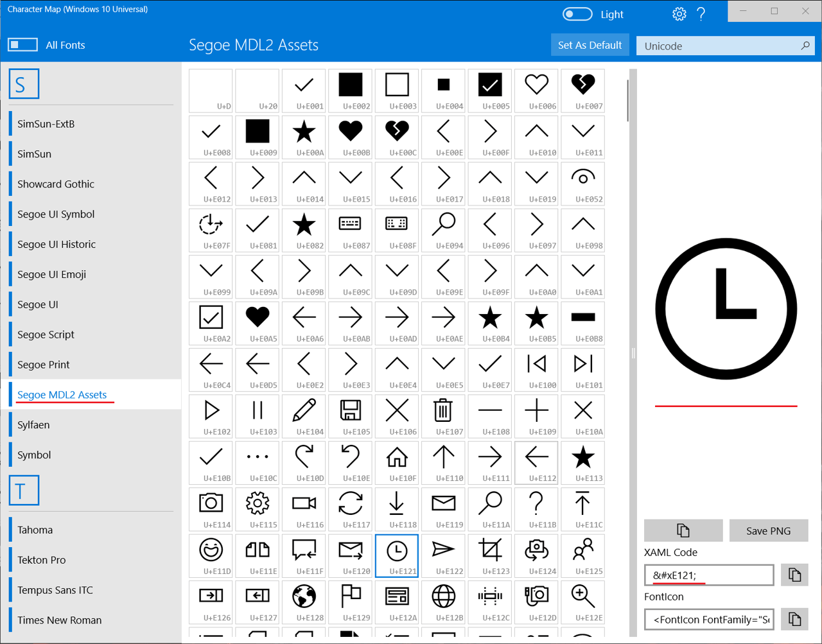Click the T letter group header
The image size is (822, 644).
[x=24, y=490]
